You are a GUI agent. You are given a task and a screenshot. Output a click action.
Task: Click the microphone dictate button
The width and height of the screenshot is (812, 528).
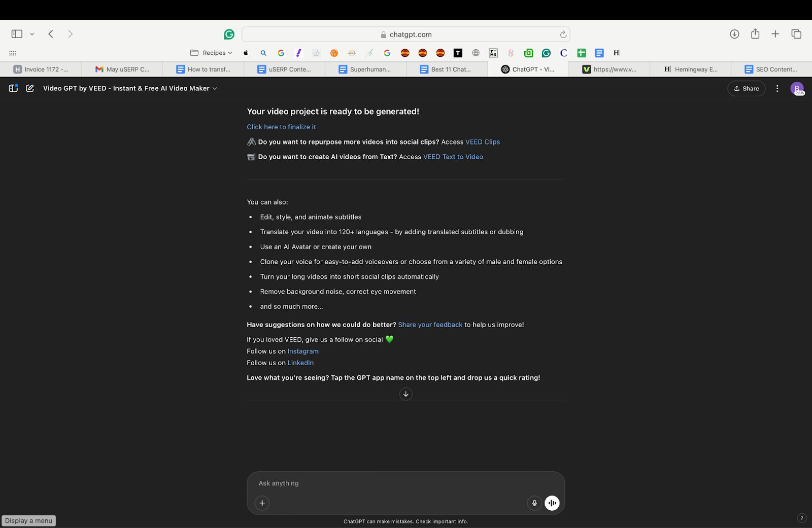(x=534, y=503)
